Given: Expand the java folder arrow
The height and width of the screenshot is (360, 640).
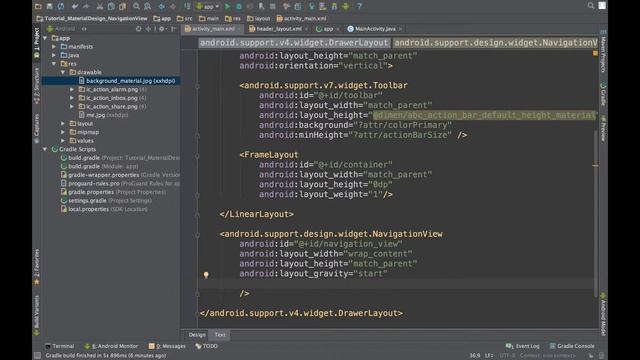Looking at the screenshot, I should point(54,55).
